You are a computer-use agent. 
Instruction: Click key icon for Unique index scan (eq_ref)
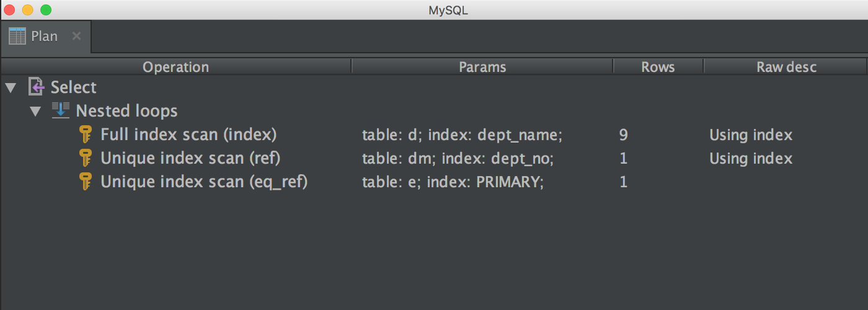tap(86, 182)
